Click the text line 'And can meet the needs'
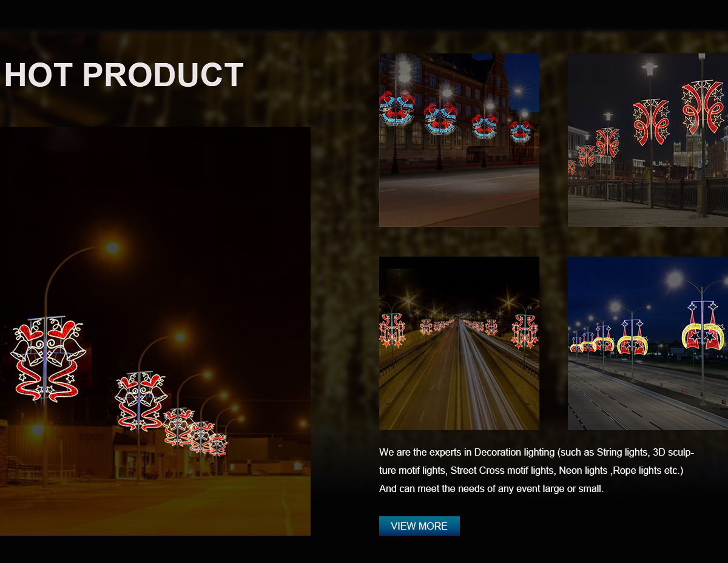Viewport: 728px width, 563px height. point(491,489)
